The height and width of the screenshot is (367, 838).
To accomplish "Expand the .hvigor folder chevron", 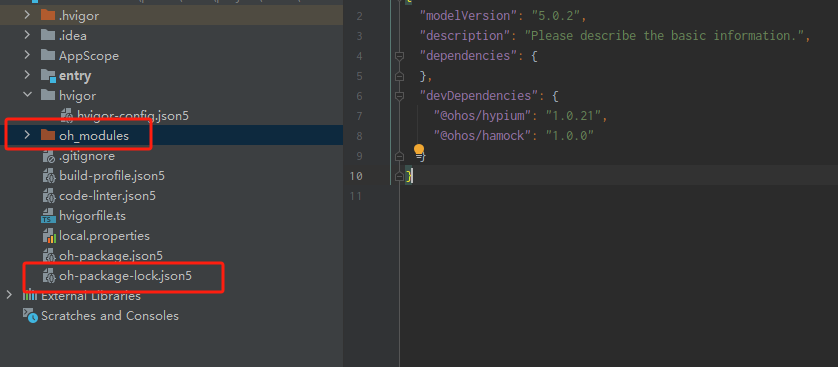I will click(27, 15).
